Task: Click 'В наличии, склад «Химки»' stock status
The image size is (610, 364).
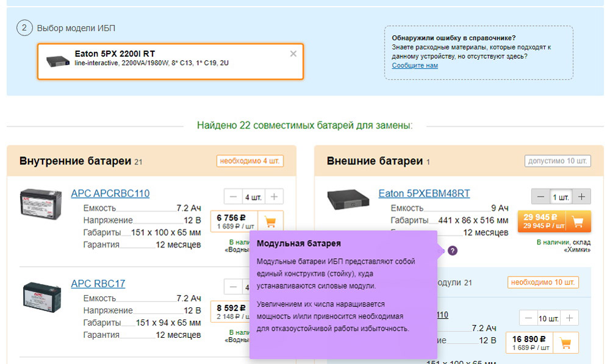Action: [564, 246]
